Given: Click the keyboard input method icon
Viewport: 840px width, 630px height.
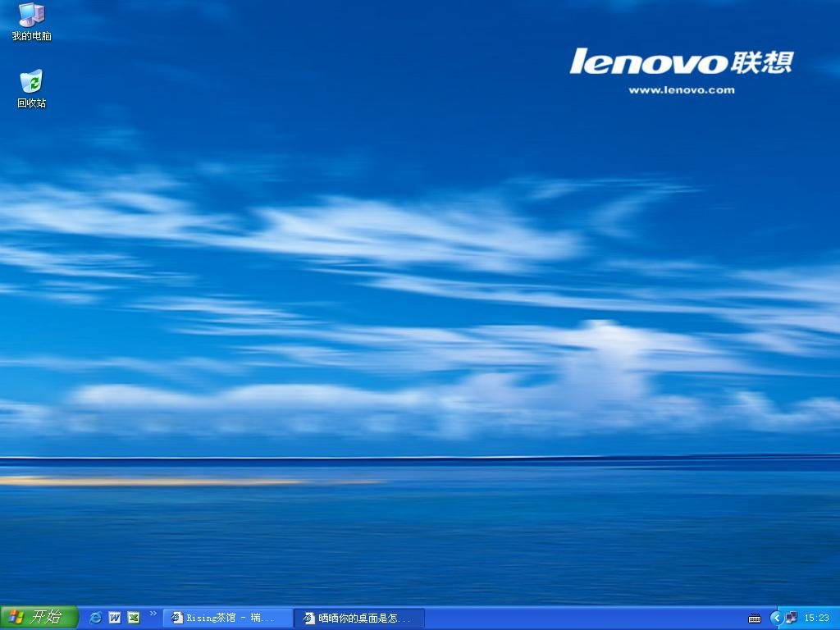Looking at the screenshot, I should (x=755, y=618).
